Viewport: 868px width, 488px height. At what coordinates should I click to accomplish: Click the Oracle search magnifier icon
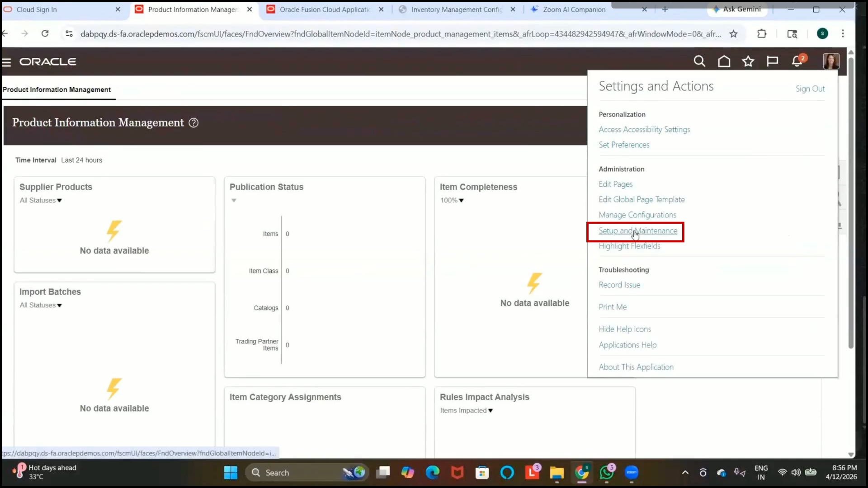click(699, 61)
